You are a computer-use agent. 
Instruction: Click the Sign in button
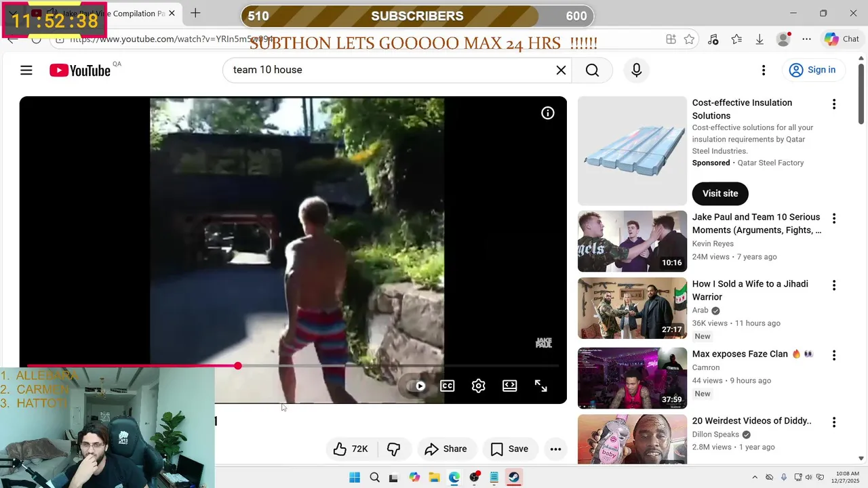click(x=812, y=70)
